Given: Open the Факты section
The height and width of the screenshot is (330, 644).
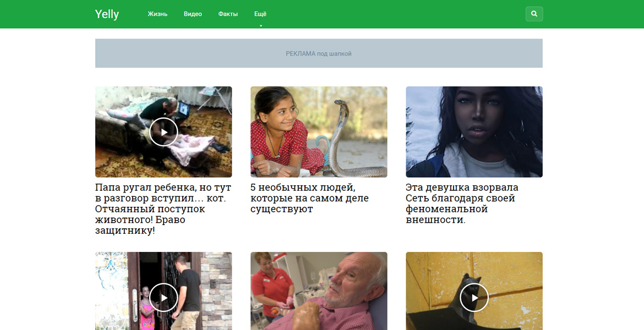Looking at the screenshot, I should 228,14.
